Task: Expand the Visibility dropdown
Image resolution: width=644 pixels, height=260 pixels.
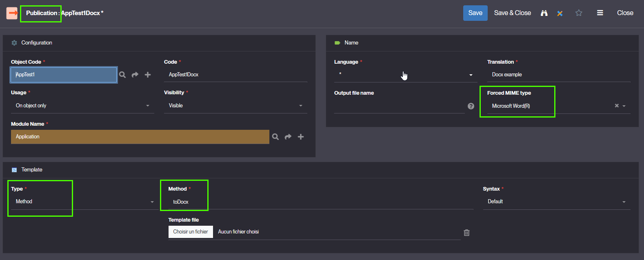Action: [235, 106]
